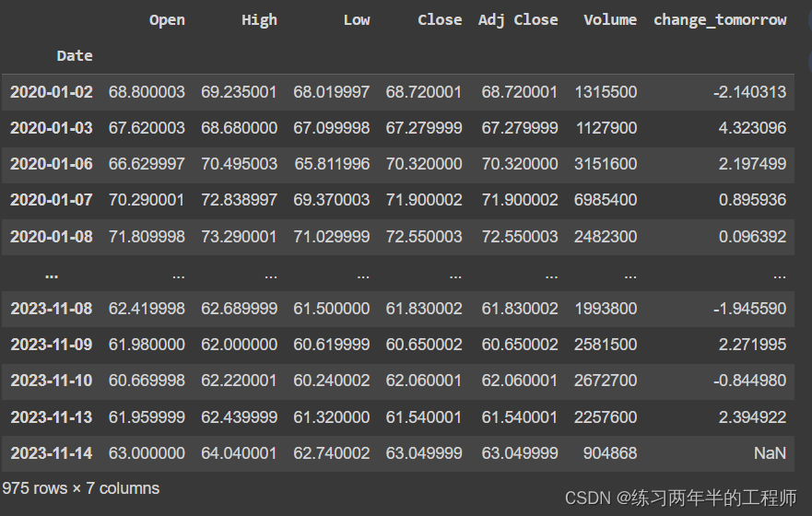Select the 2020-01-03 row date

pyautogui.click(x=52, y=128)
